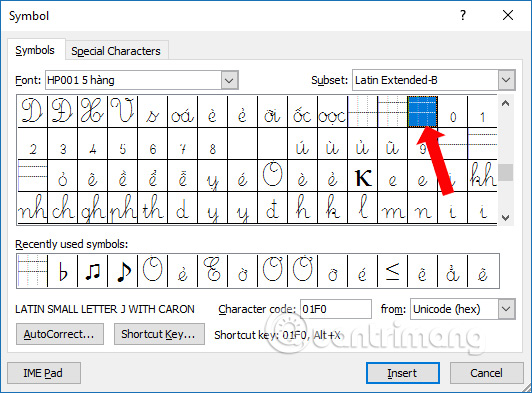
Task: Select the cursive 'n' symbol in bottom row
Action: (422, 207)
